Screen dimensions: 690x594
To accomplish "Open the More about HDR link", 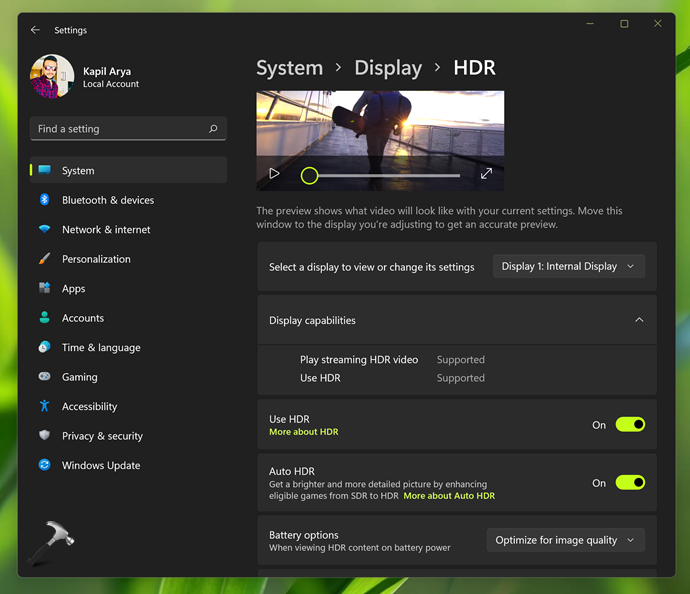I will [x=304, y=432].
